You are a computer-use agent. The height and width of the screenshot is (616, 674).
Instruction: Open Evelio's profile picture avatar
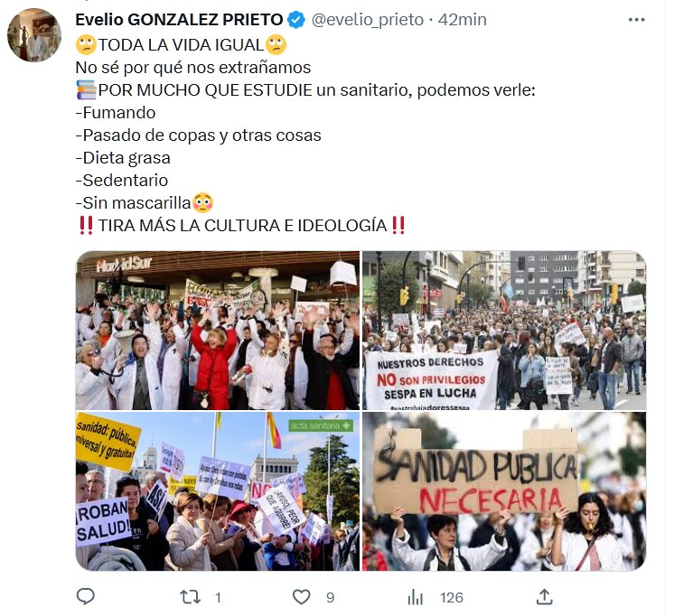click(34, 35)
